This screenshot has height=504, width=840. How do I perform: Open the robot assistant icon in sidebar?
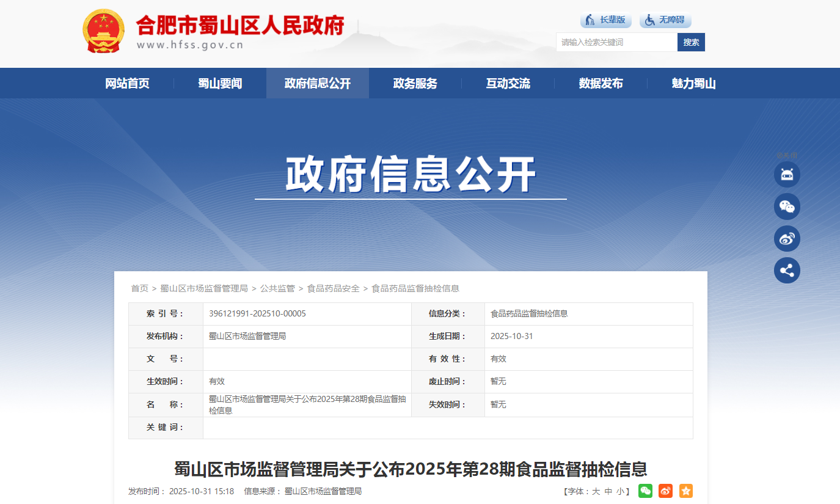pyautogui.click(x=787, y=175)
